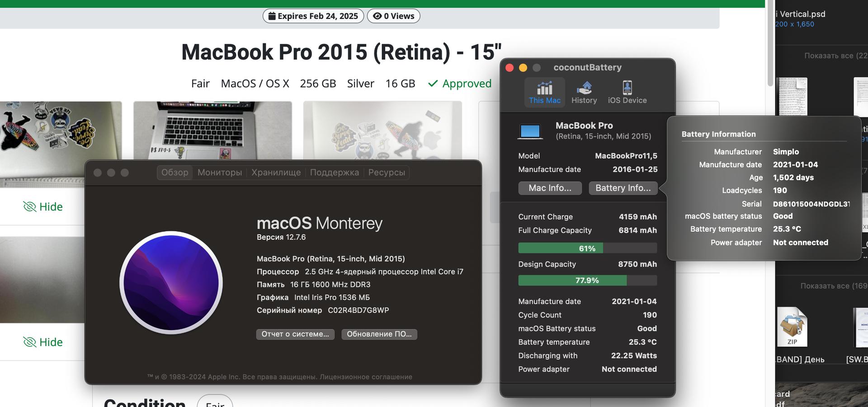Switch to the Мониторы tab

[x=220, y=173]
